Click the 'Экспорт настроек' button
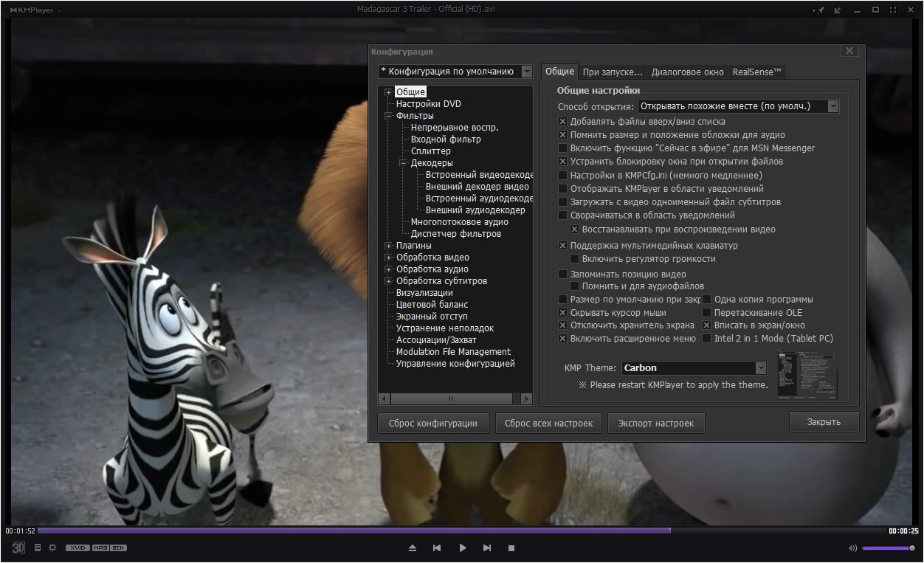924x563 pixels. pyautogui.click(x=656, y=424)
